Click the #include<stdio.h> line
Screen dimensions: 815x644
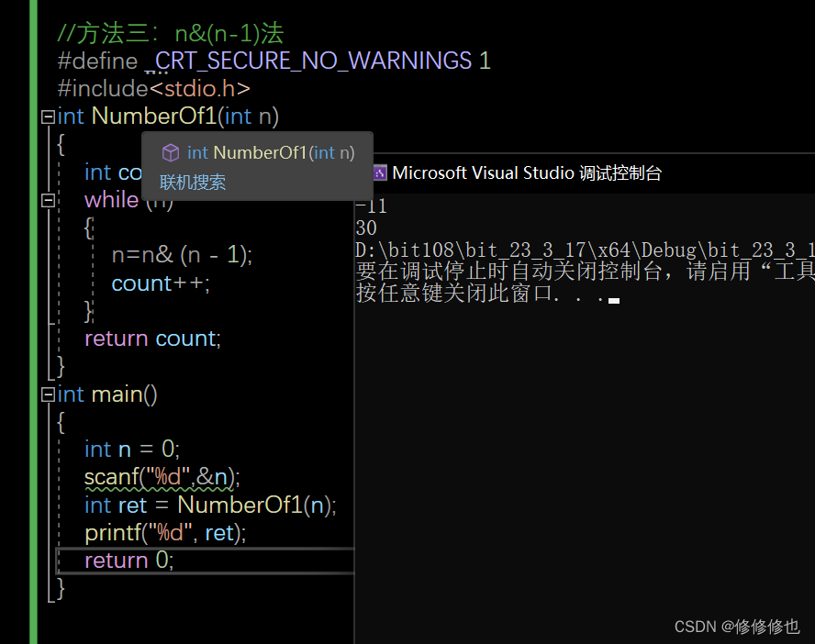(154, 88)
